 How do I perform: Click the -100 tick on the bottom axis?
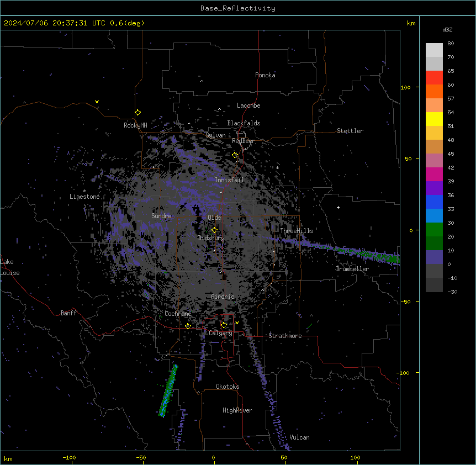70,457
